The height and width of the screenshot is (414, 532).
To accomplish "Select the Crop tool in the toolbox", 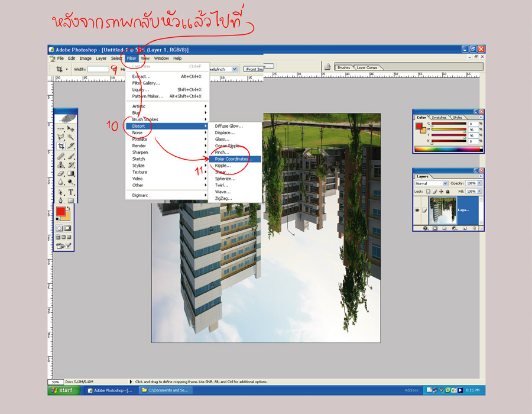I will [61, 145].
